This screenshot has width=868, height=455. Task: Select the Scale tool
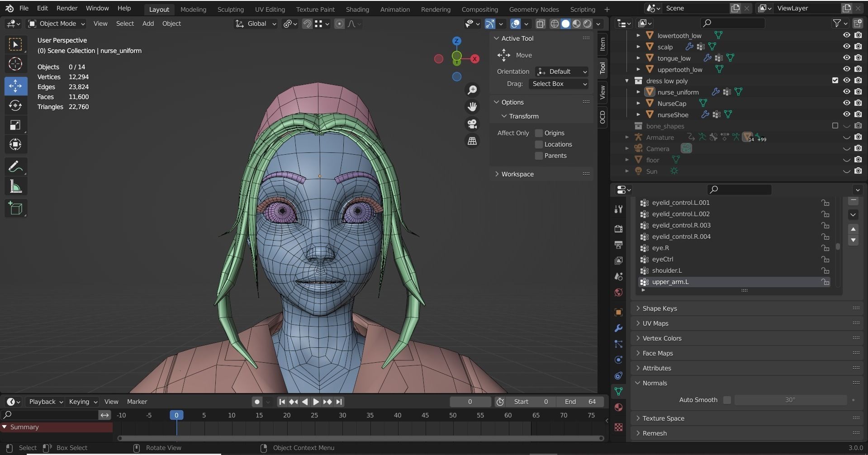[x=15, y=125]
